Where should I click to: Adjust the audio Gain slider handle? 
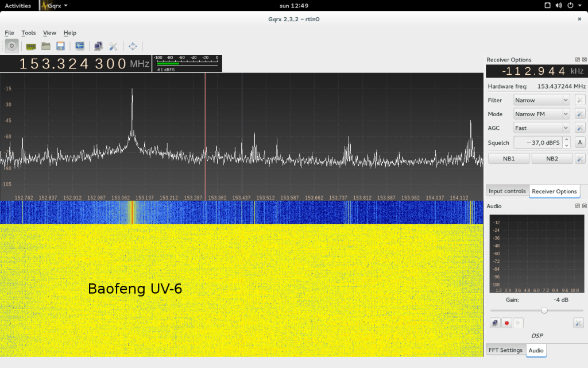coord(544,310)
